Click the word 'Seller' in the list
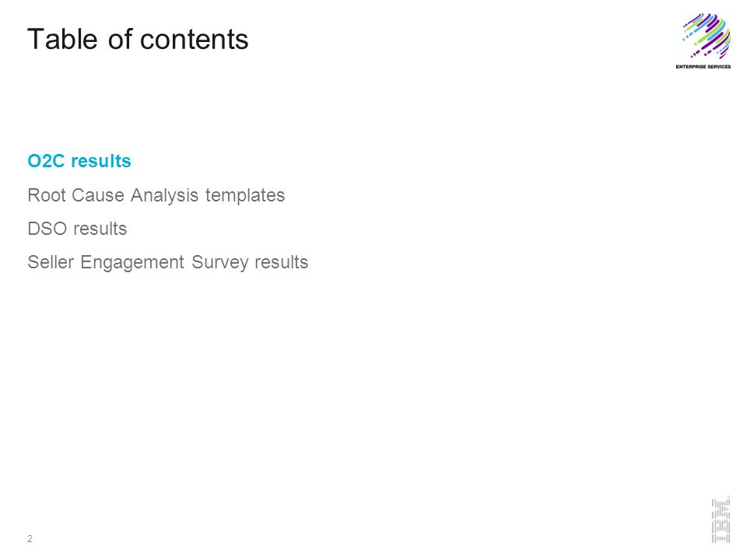The height and width of the screenshot is (560, 747). click(51, 262)
